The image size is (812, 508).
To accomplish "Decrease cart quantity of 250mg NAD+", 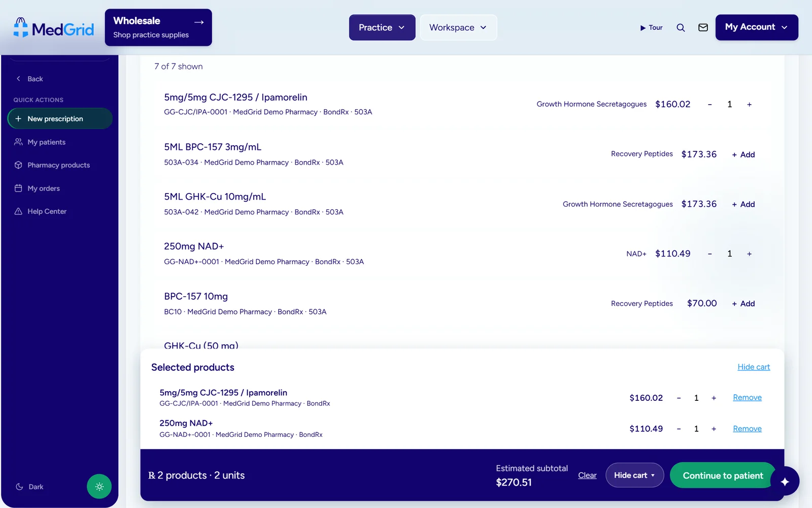I will point(679,429).
